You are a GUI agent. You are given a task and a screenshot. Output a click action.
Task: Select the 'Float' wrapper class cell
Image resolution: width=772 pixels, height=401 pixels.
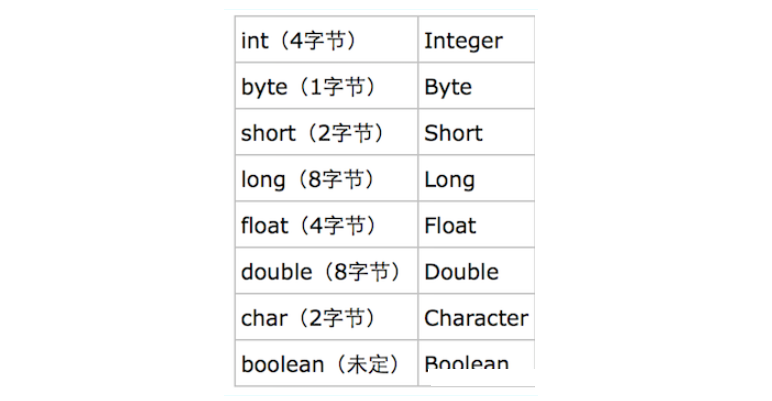point(450,226)
